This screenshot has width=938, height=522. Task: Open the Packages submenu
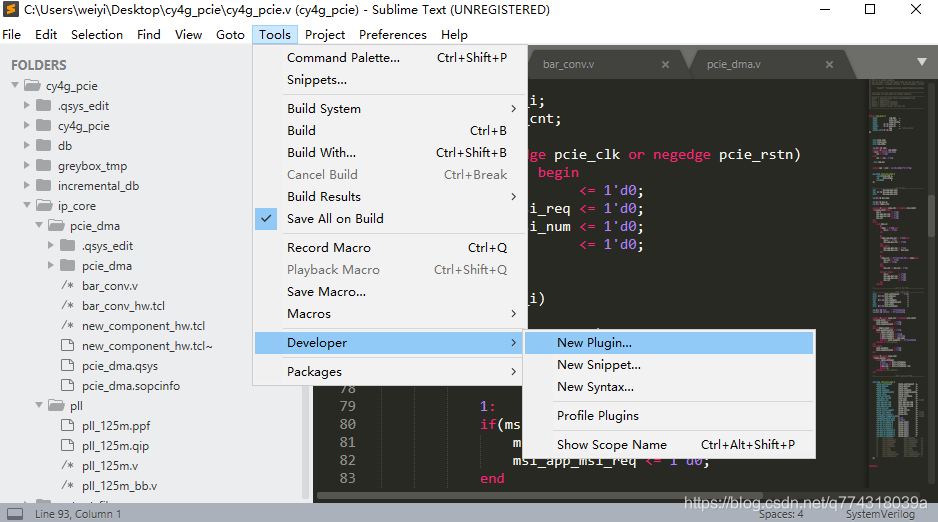point(391,371)
